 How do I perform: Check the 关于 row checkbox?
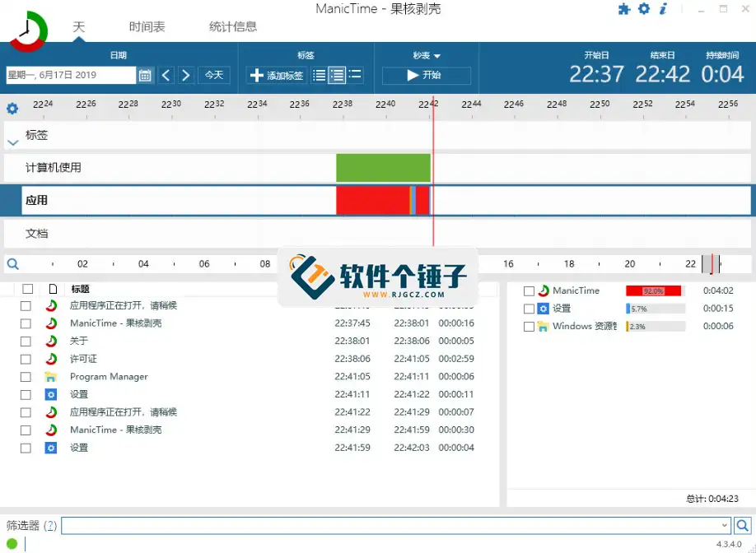coord(26,342)
